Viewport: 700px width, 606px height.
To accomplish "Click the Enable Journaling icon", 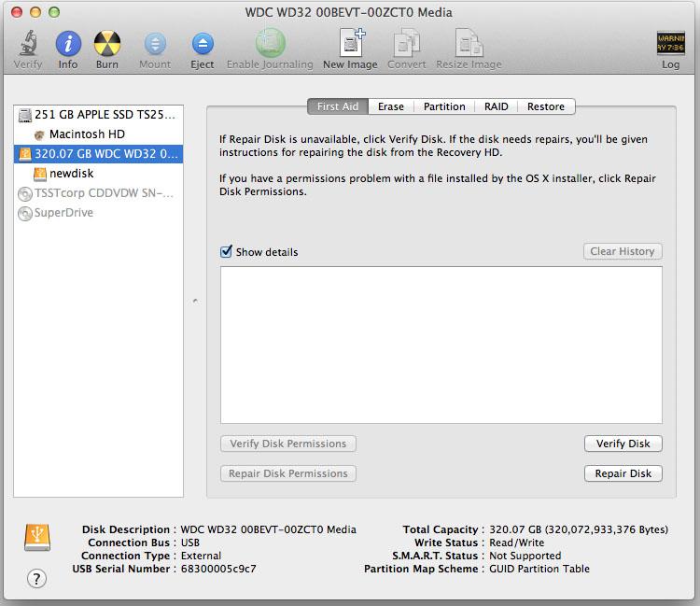I will 270,43.
